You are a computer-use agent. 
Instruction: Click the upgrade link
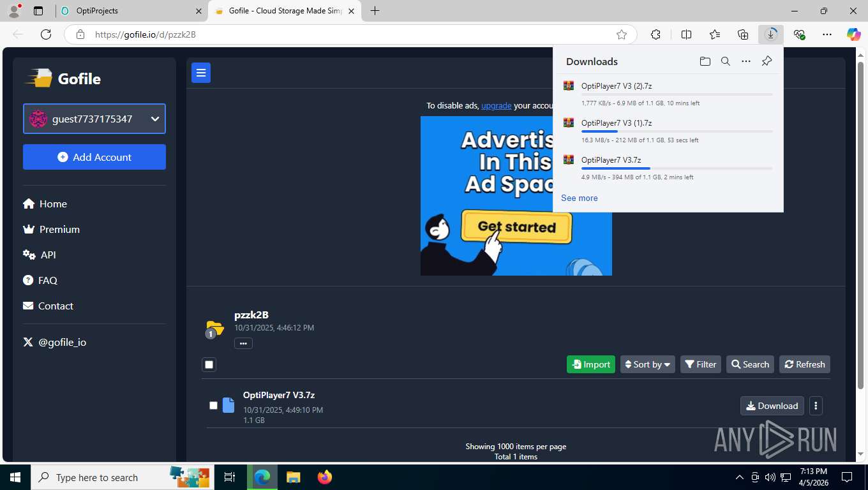pyautogui.click(x=497, y=105)
